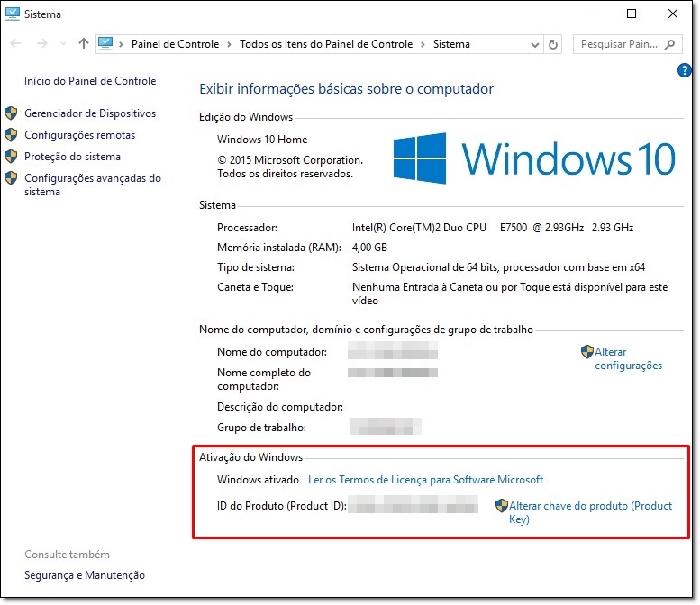700x605 pixels.
Task: Expand chevron before Sistema breadcrumb
Action: coord(423,45)
